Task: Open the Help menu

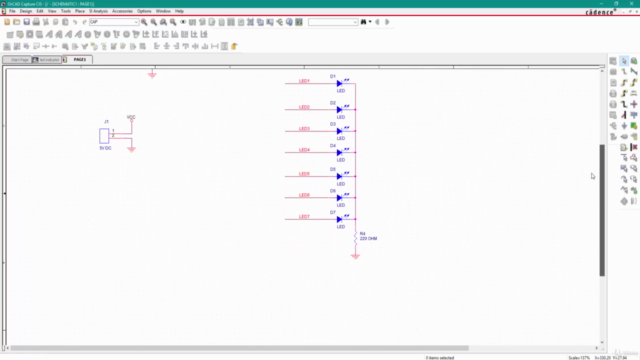Action: tap(179, 11)
